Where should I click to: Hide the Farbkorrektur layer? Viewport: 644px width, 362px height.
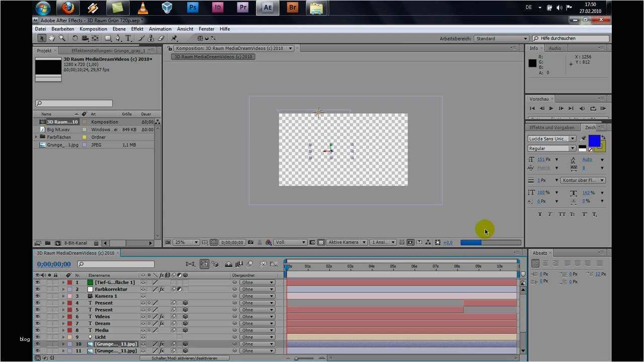[x=37, y=290]
